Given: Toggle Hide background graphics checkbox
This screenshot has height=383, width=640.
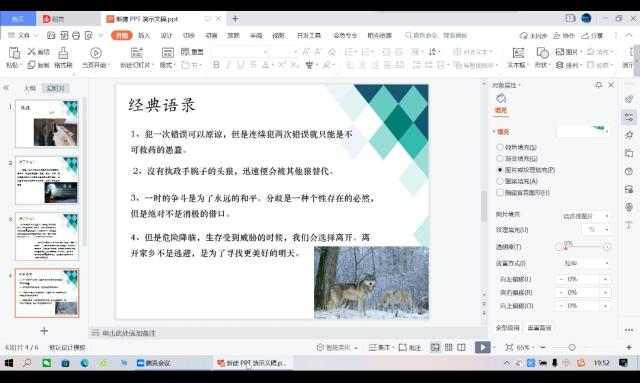Looking at the screenshot, I should pos(500,192).
